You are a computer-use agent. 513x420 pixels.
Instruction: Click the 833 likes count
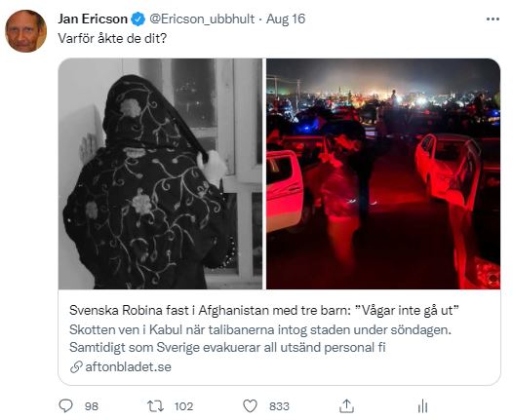click(x=279, y=406)
